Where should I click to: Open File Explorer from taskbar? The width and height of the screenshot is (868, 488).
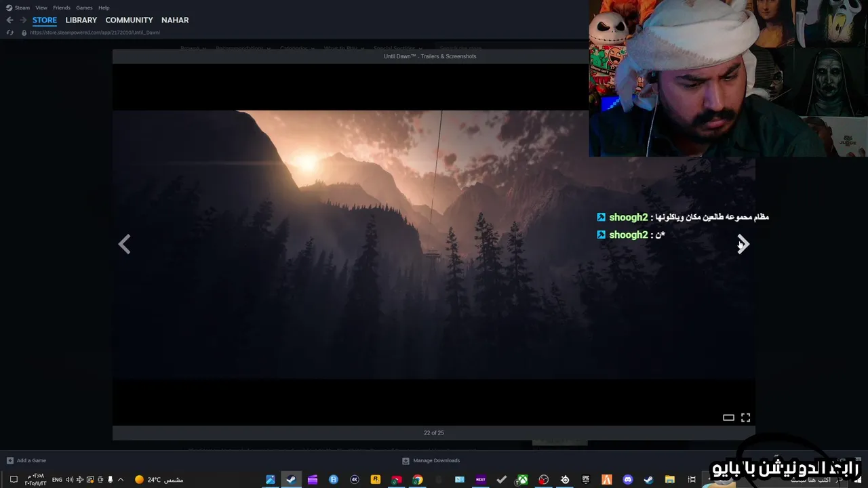coord(670,479)
